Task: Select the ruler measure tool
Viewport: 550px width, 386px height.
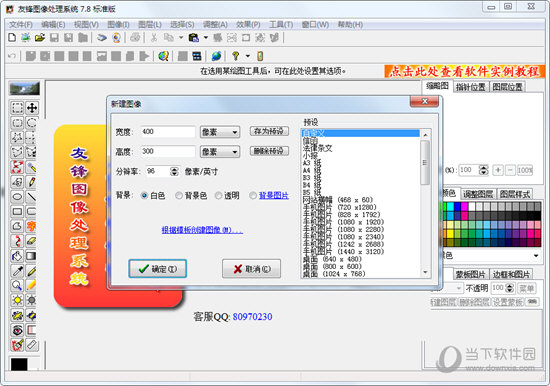Action: tap(32, 345)
